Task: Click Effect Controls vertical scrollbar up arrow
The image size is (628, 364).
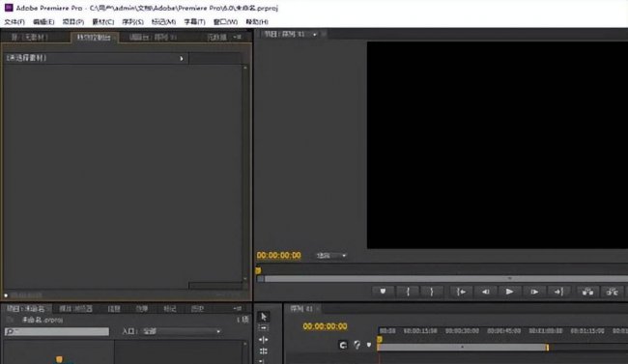Action: tap(245, 68)
